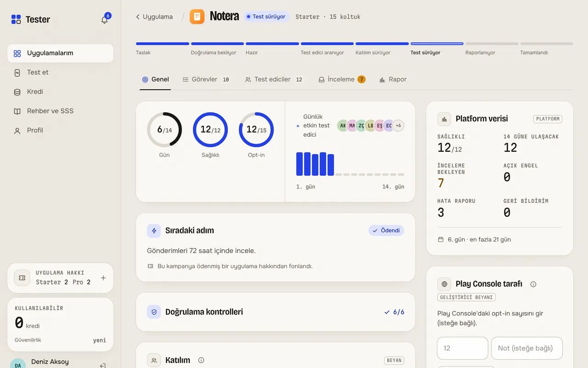This screenshot has width=588, height=368.
Task: Open Profil in sidebar
Action: (60, 131)
